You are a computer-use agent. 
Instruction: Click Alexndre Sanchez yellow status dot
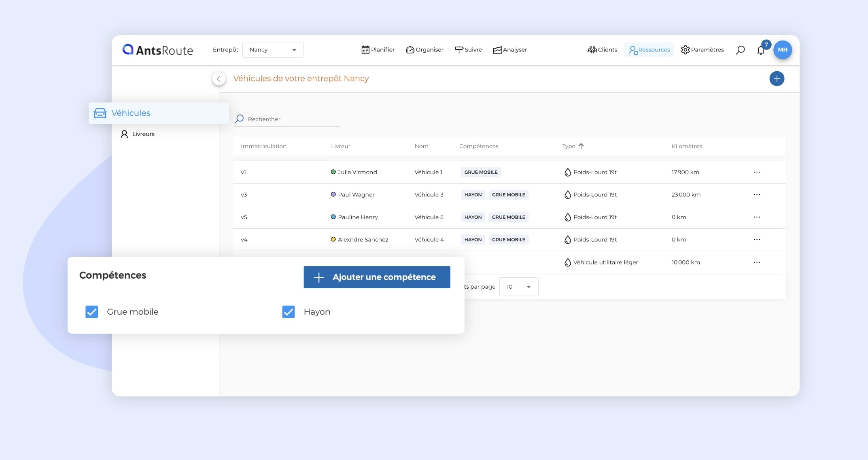tap(333, 239)
